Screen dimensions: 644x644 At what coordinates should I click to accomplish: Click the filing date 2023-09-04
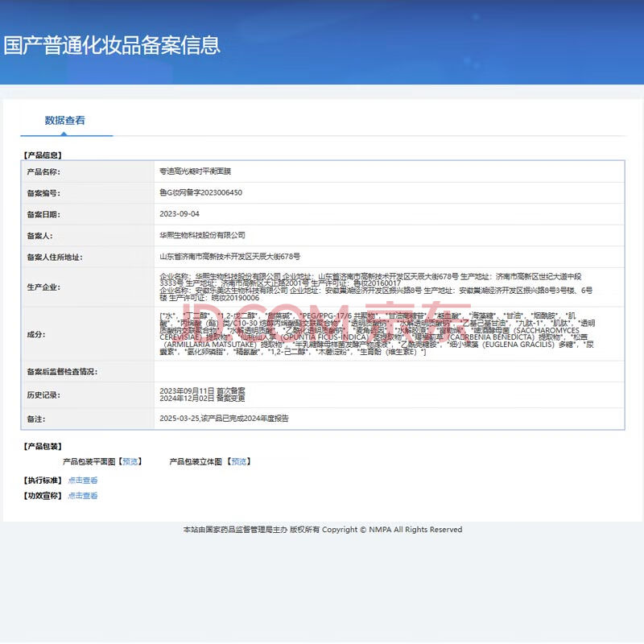click(180, 214)
